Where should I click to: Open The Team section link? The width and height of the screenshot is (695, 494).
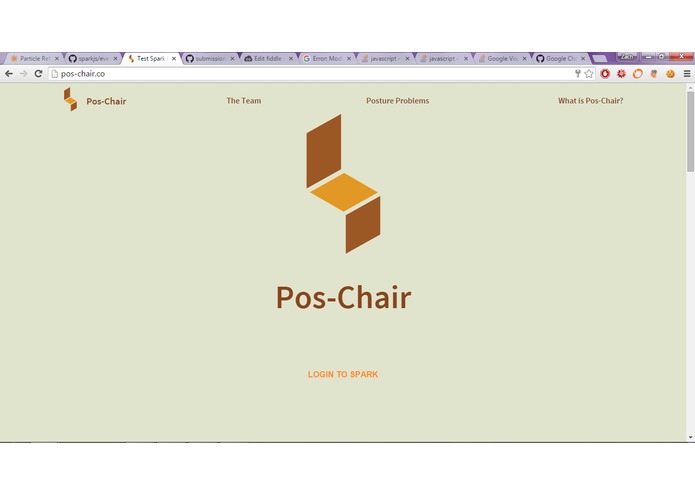(244, 101)
